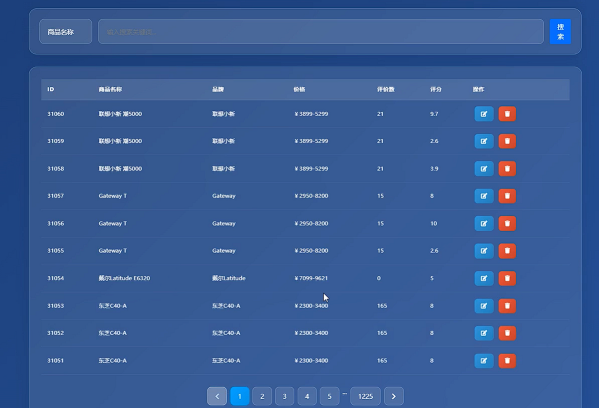Click rating 10 in row 31056
Viewport: 599px width, 408px height.
point(434,223)
